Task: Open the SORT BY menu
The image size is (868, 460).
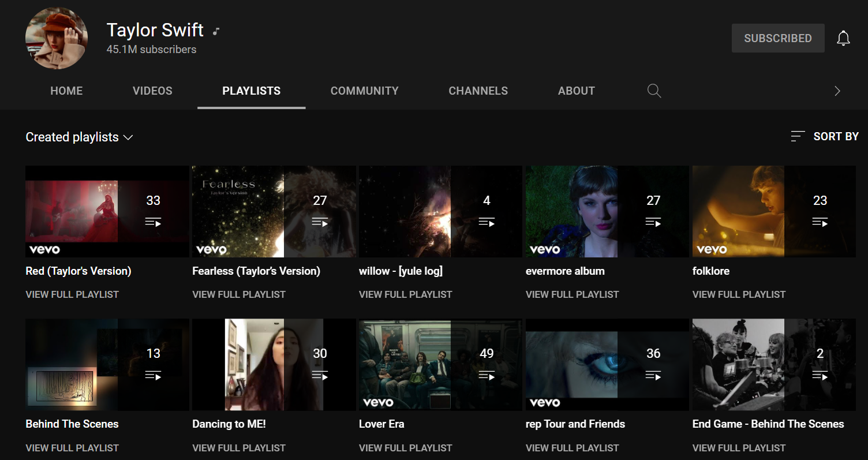Action: click(825, 136)
